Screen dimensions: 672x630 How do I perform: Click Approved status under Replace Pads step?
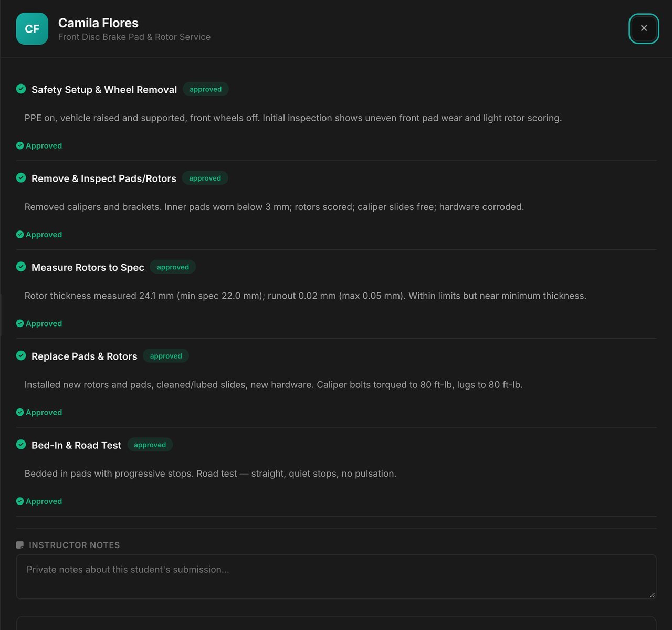(x=39, y=412)
